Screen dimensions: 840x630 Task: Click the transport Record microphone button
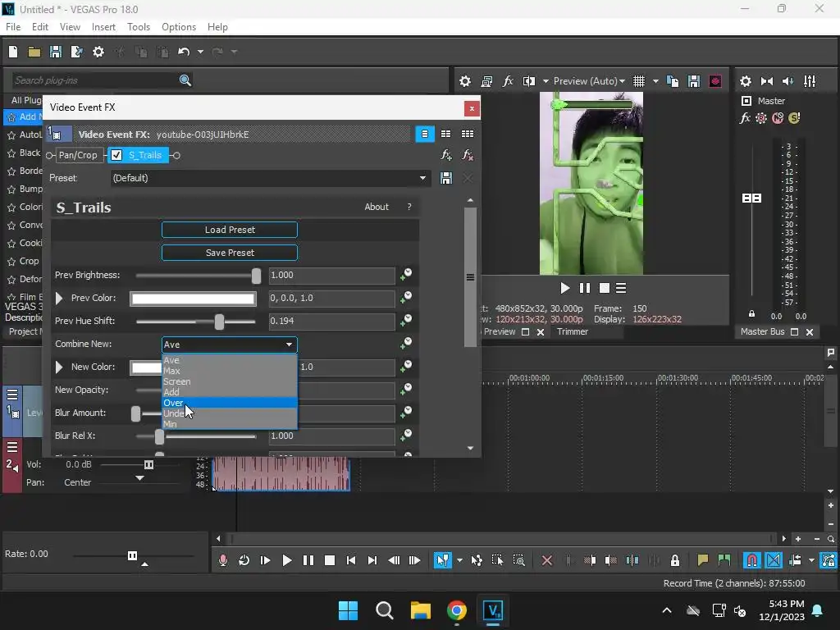tap(223, 560)
